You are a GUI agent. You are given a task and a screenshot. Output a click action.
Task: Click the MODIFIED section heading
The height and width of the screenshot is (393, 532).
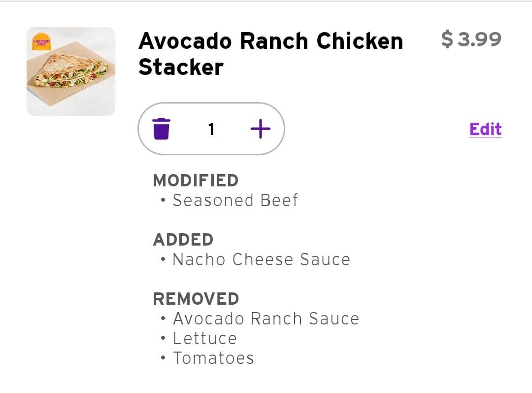pos(196,180)
